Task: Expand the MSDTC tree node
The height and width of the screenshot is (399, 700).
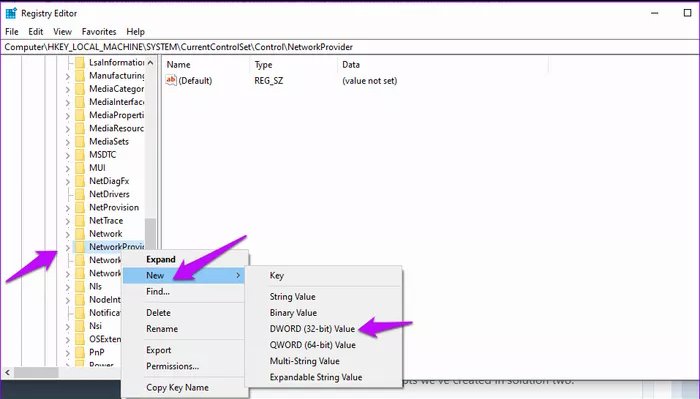Action: pyautogui.click(x=67, y=156)
